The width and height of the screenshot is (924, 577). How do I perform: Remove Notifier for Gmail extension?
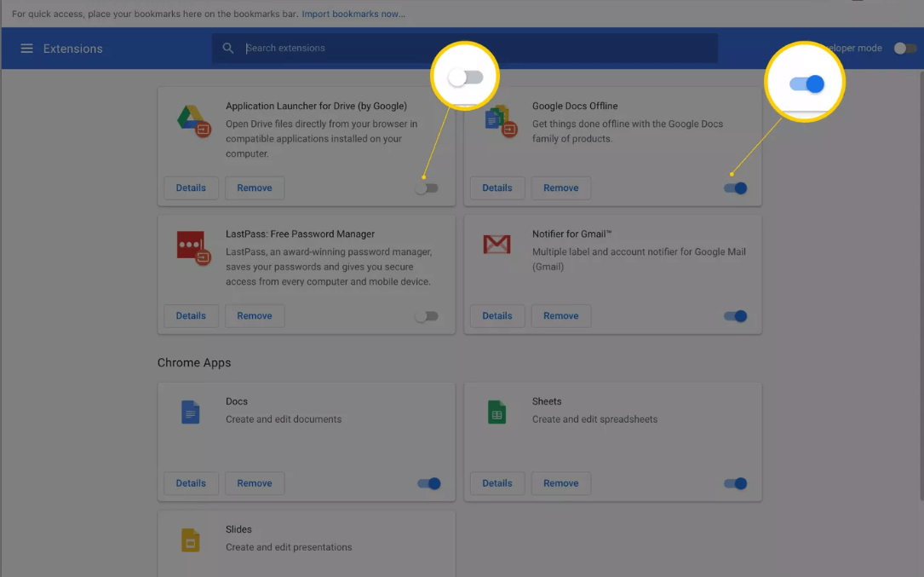point(561,315)
